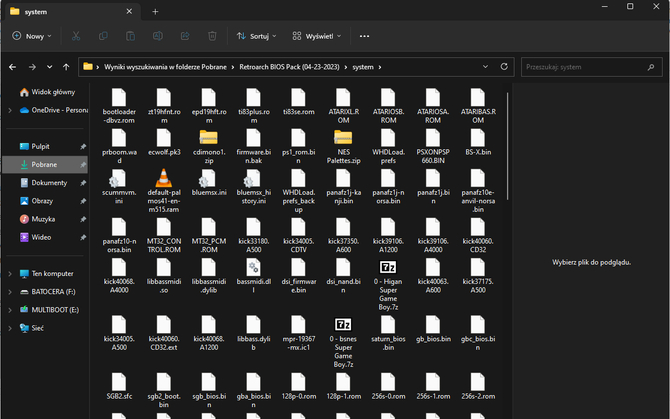Select the ps1_rom.bin file
This screenshot has width=670, height=419.
298,147
